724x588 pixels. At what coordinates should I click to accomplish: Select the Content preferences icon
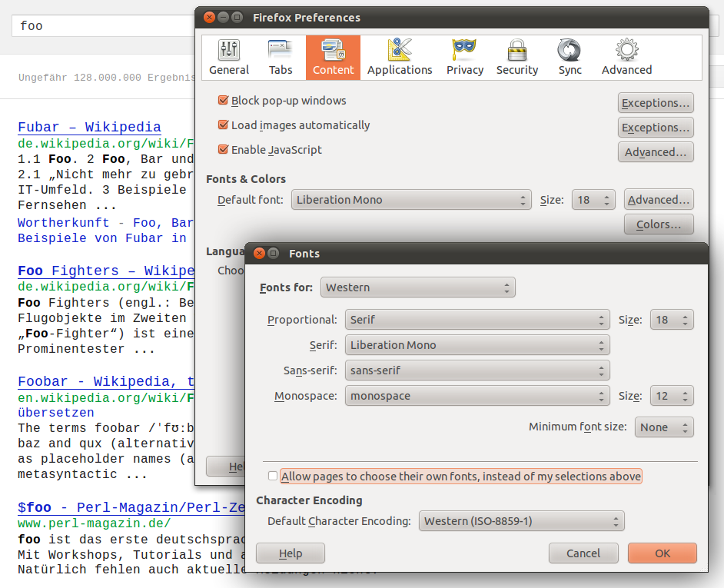click(x=333, y=58)
